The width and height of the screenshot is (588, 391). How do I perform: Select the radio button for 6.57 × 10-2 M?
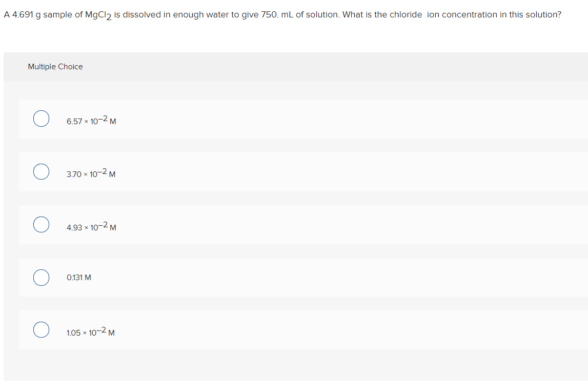pos(42,119)
